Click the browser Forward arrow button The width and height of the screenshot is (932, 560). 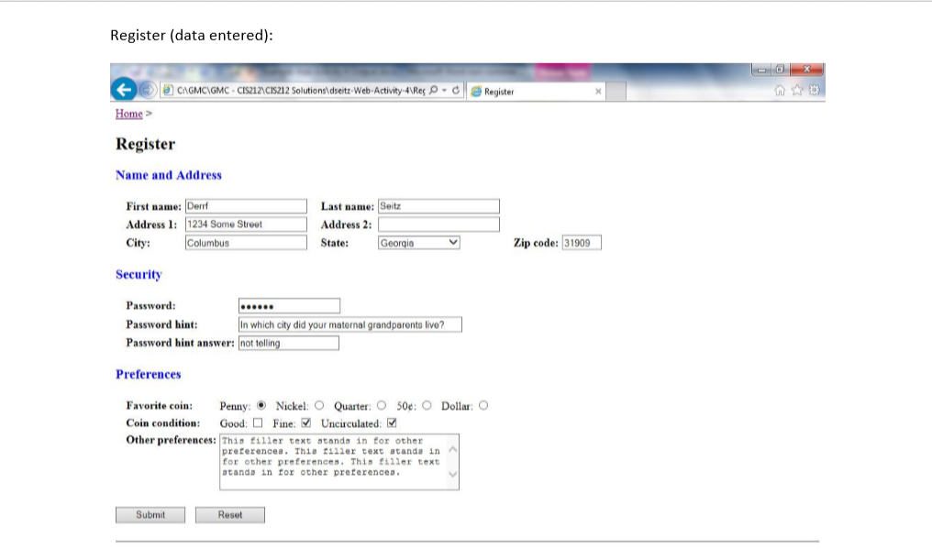[147, 90]
